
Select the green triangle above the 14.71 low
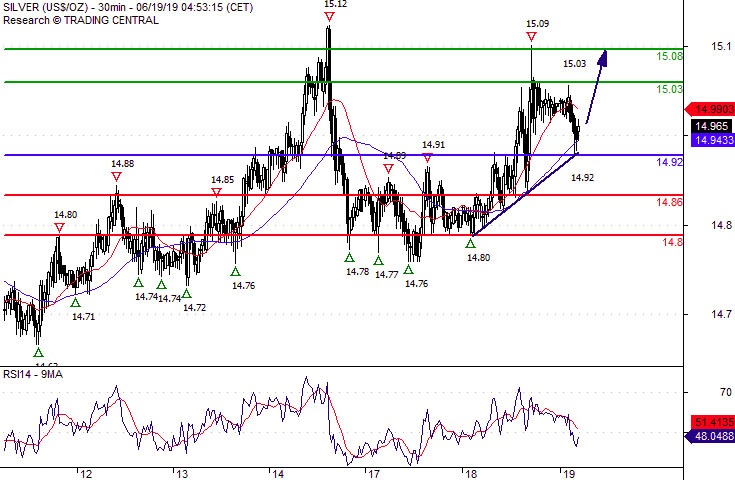75,303
